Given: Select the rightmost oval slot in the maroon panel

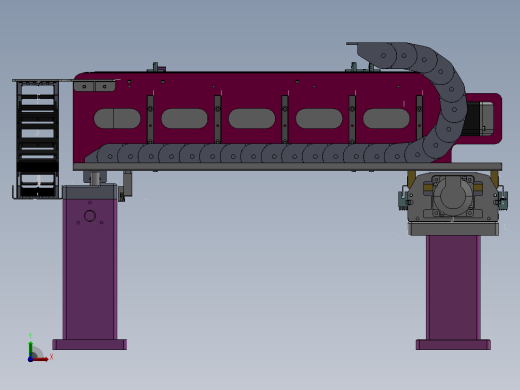Looking at the screenshot, I should pos(386,118).
